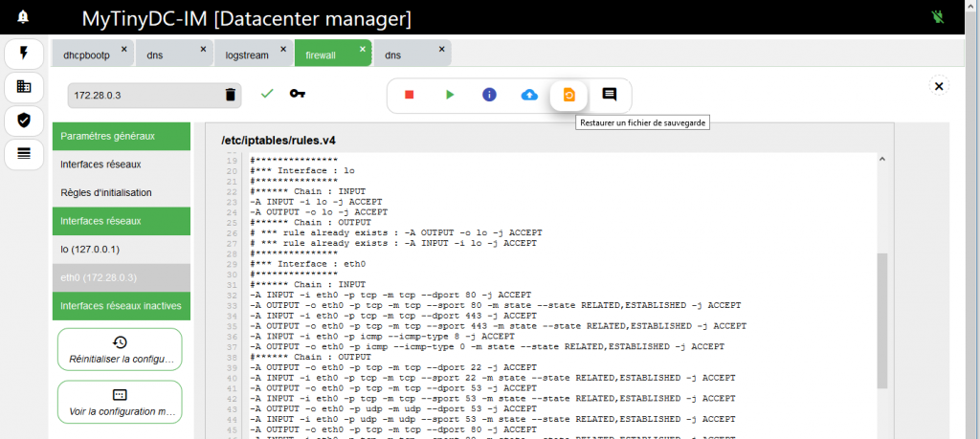Click the key icon next to checkmark
The image size is (980, 439).
coord(298,94)
